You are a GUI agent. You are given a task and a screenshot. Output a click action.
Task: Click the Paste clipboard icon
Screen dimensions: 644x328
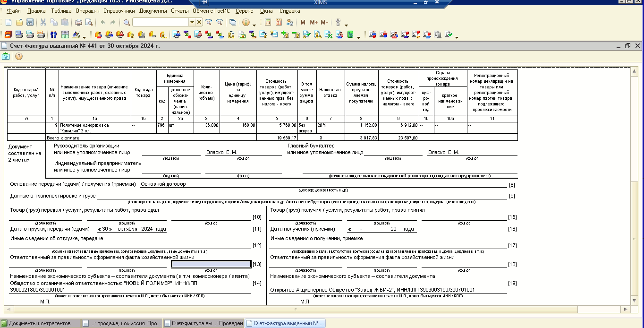[x=65, y=22]
